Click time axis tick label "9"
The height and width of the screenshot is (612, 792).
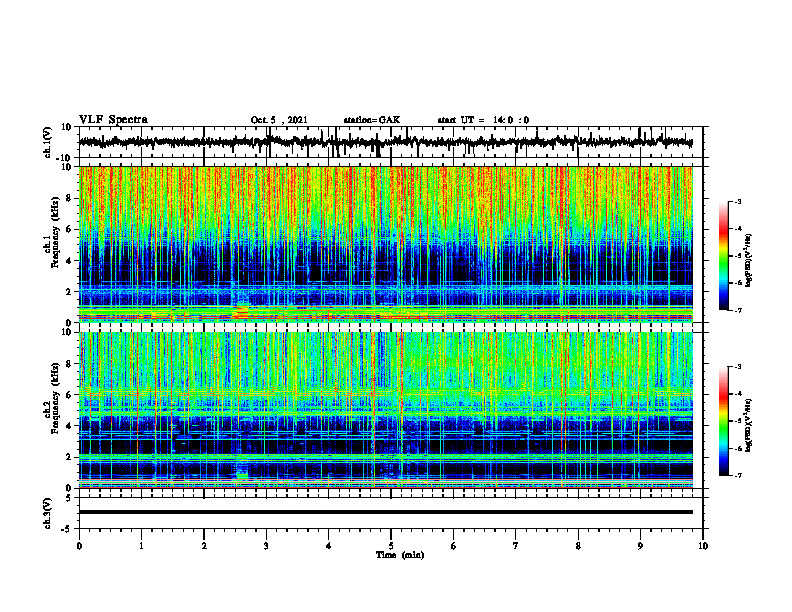click(x=640, y=546)
